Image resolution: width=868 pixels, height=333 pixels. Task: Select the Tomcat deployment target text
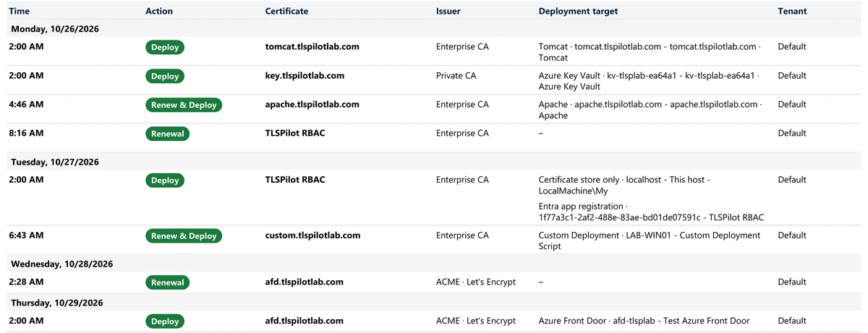(x=650, y=52)
